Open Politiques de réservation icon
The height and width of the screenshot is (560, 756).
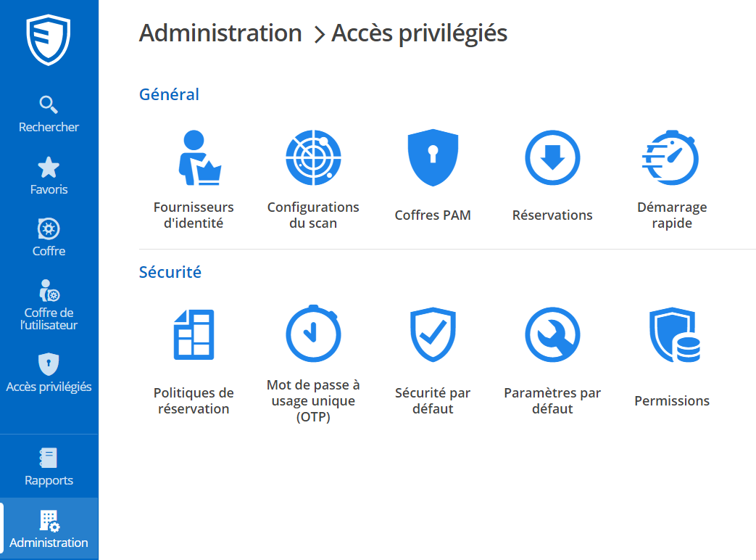[194, 334]
